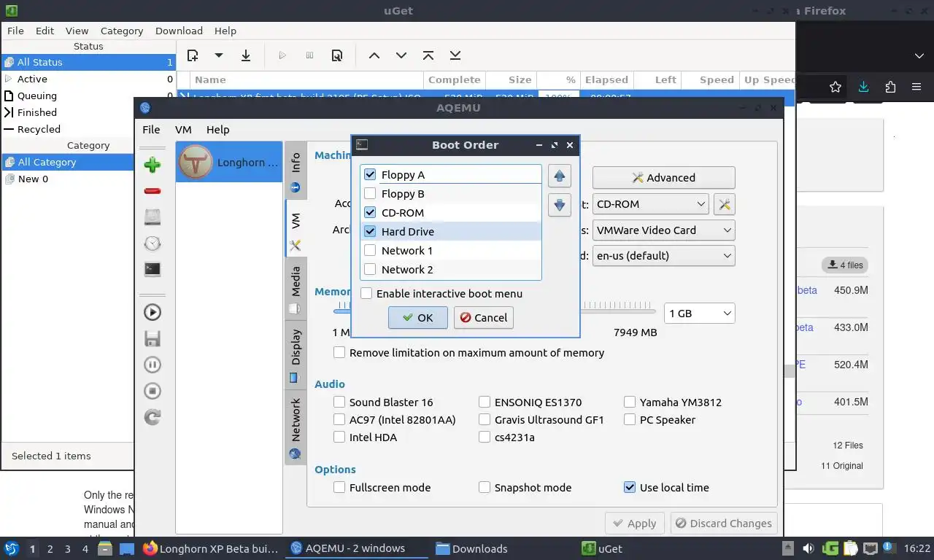Check Network 1 boot device

point(370,250)
